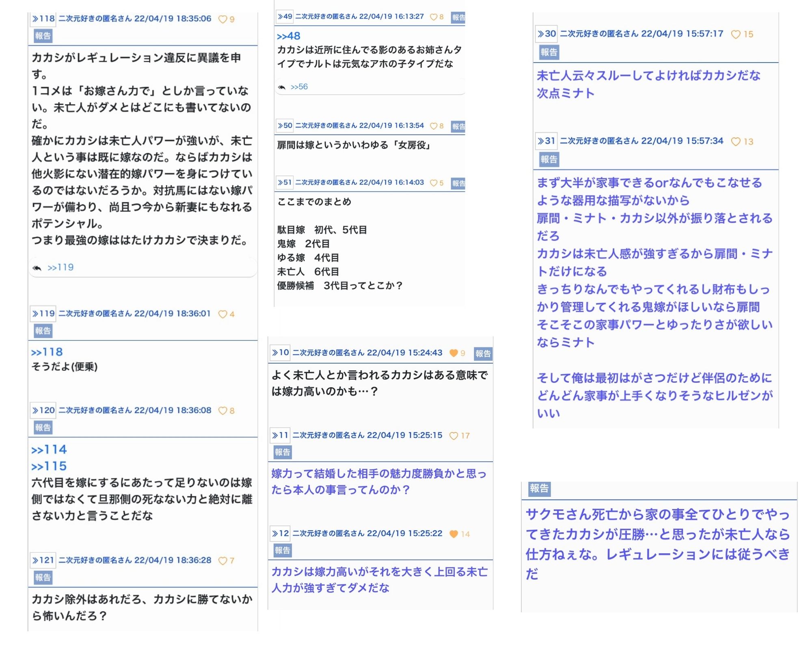Like comment 118 with heart icon
Viewport: 812px width, 650px height.
pos(222,19)
